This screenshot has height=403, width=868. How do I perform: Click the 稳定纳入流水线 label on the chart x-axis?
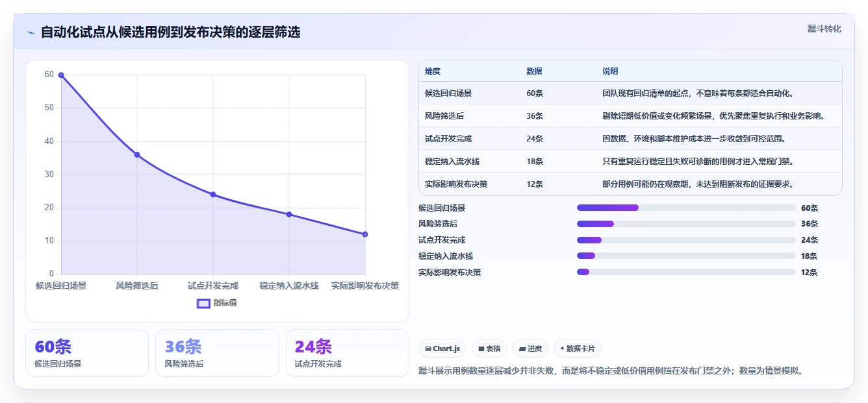pyautogui.click(x=289, y=286)
